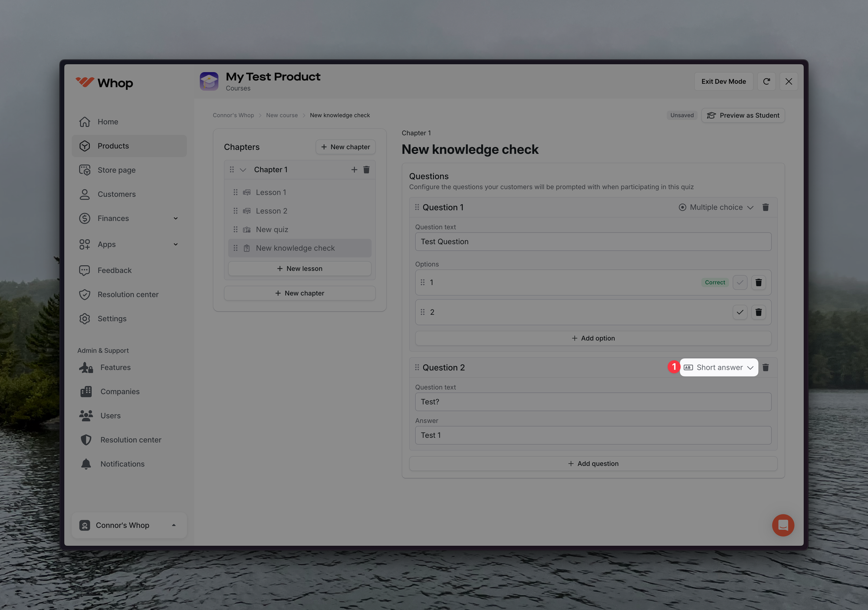
Task: Remove option 2 with its trash icon
Action: pos(758,312)
